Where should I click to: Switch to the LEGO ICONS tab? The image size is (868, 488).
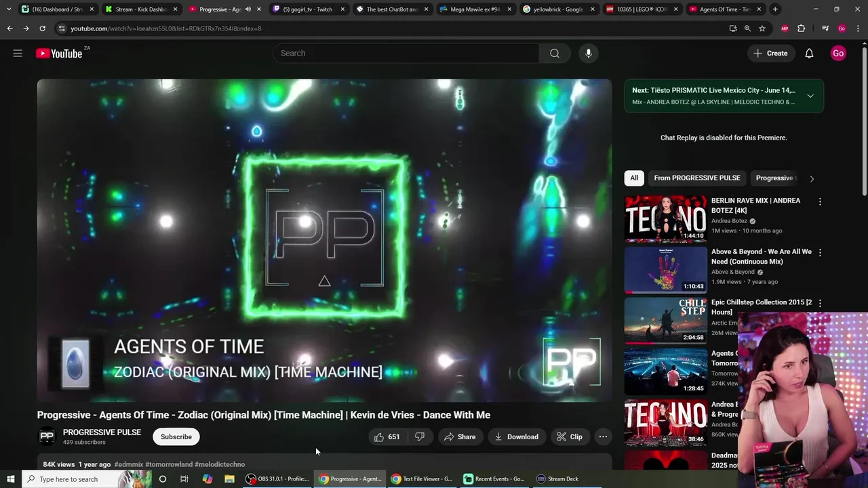coord(642,9)
